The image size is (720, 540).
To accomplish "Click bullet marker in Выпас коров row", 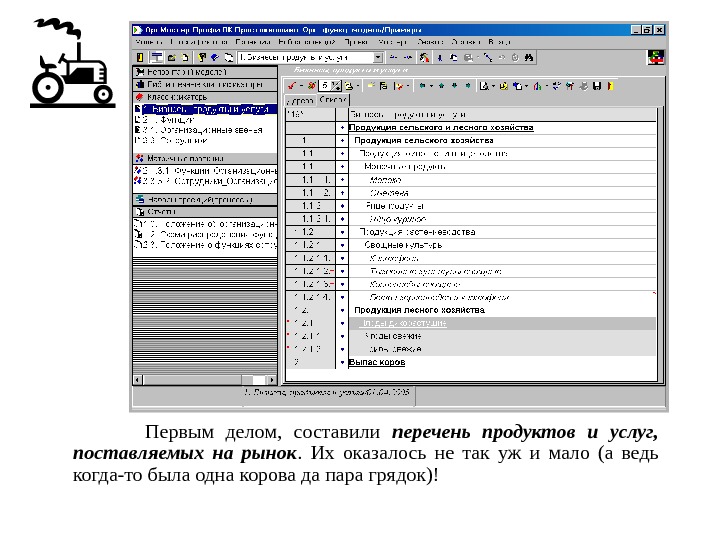I will tap(342, 362).
